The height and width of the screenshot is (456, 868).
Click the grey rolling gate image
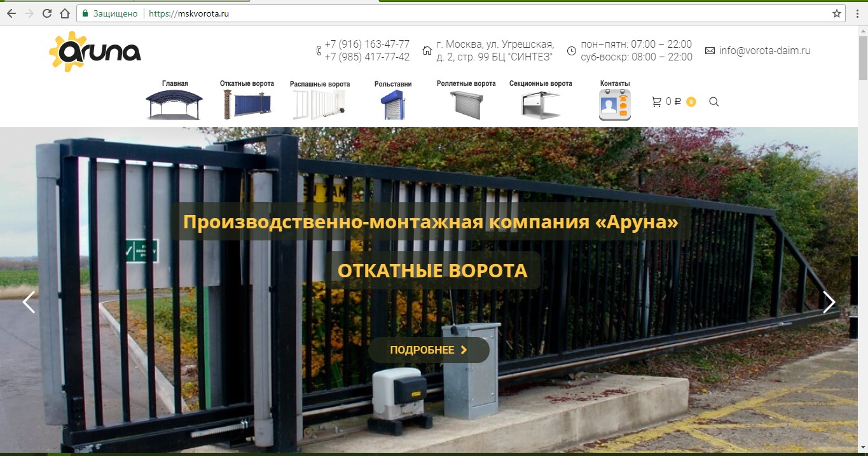(466, 105)
